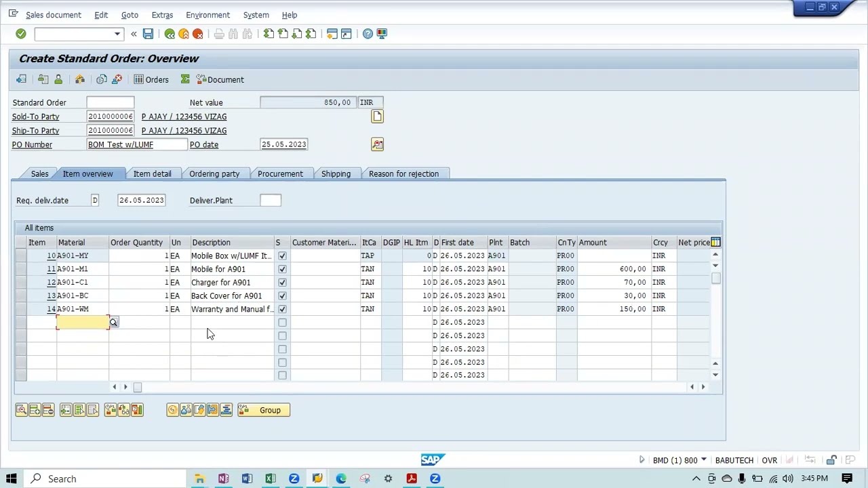Display sold-to party person icon
868x488 pixels.
pos(58,80)
